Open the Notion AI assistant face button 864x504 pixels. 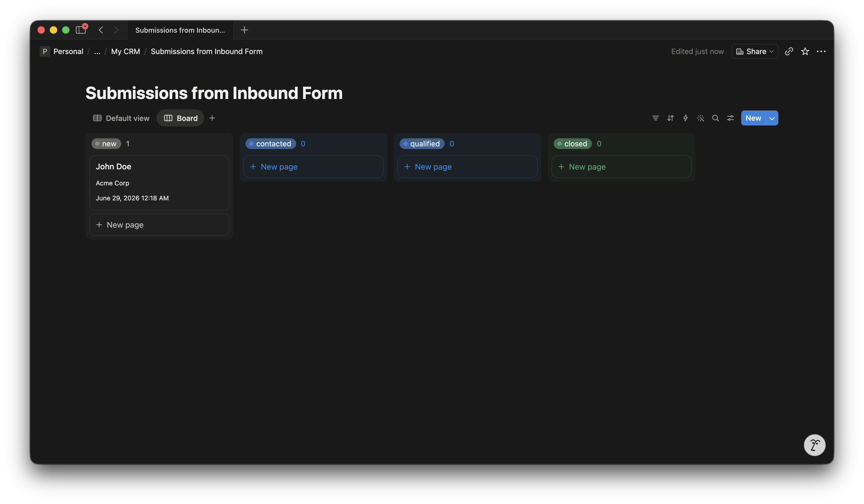pos(815,445)
